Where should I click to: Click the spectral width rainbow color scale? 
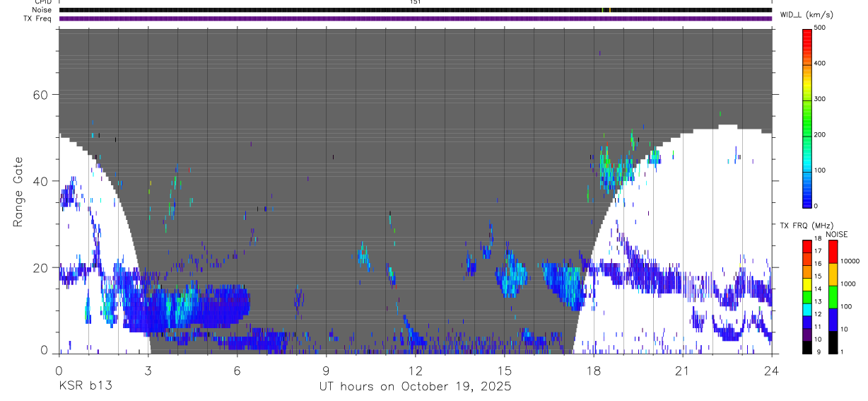tap(807, 117)
